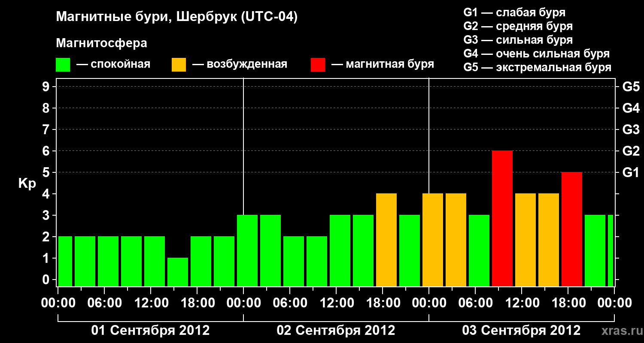Click the 'G5 — экстремальная буря' legend line
Viewport: 644px width, 343px height.
(537, 67)
